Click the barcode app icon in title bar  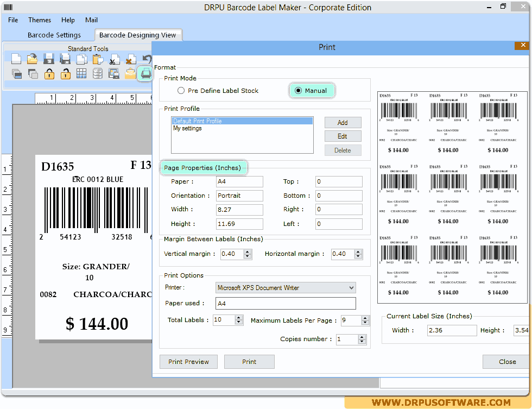[x=8, y=7]
